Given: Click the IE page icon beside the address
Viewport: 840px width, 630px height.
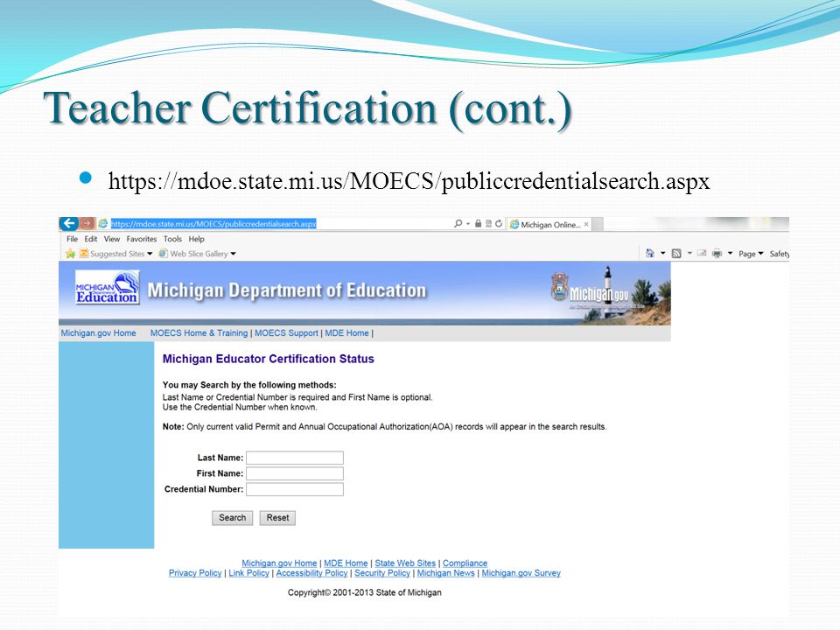Looking at the screenshot, I should pyautogui.click(x=103, y=224).
